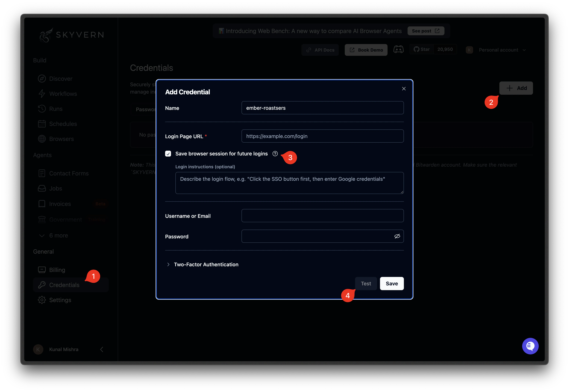Open the help tooltip next to browser session
Viewport: 569px width, 392px height.
tap(275, 153)
